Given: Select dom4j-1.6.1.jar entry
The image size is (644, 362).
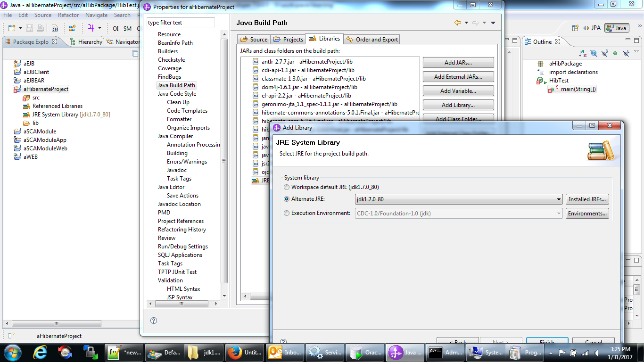Looking at the screenshot, I should click(x=309, y=87).
